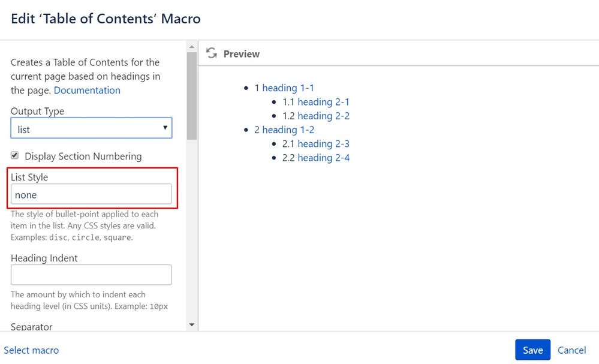Click the scrollbar down arrow

coord(192,324)
